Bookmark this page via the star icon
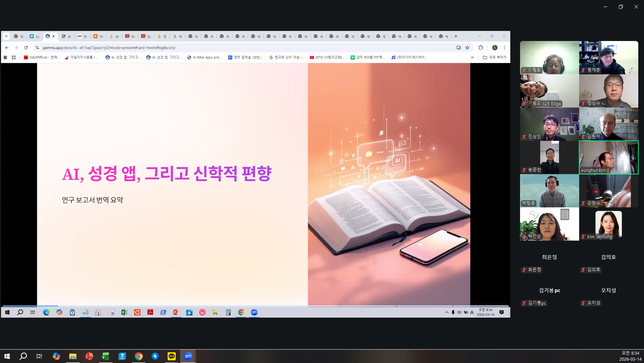The image size is (644, 363). (x=467, y=48)
